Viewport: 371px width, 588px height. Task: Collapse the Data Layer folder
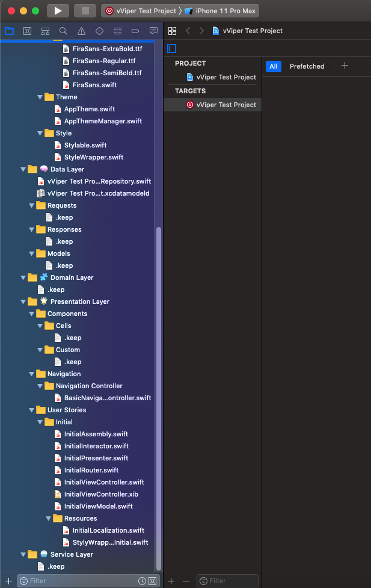(23, 169)
